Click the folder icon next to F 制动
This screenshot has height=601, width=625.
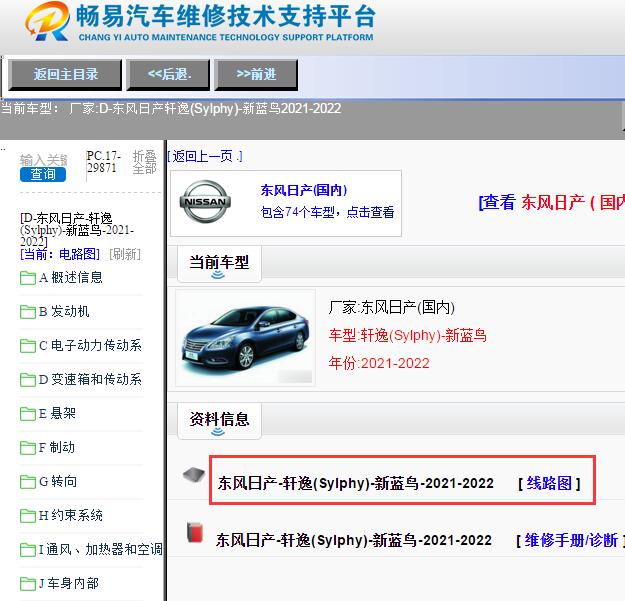(28, 448)
